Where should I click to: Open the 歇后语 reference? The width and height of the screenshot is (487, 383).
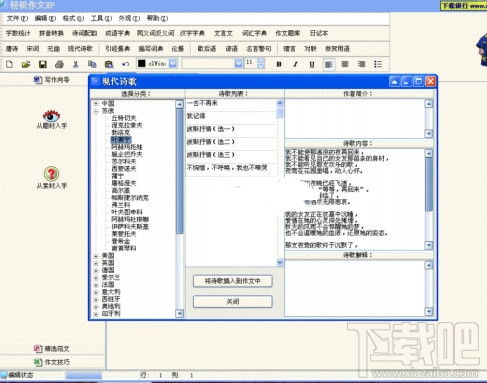(207, 49)
